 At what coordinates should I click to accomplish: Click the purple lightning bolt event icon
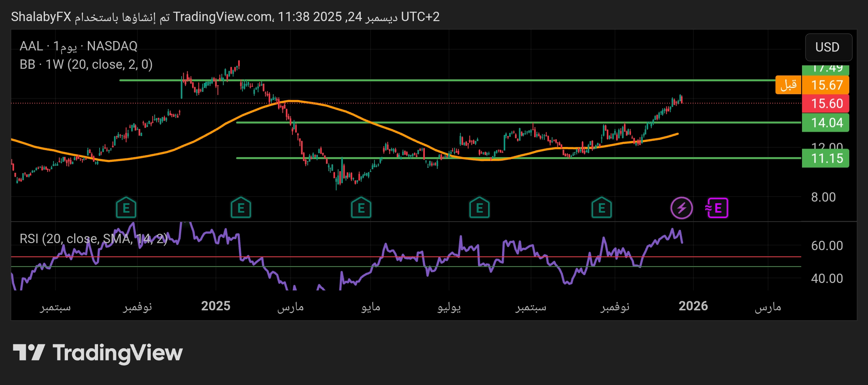click(x=681, y=208)
